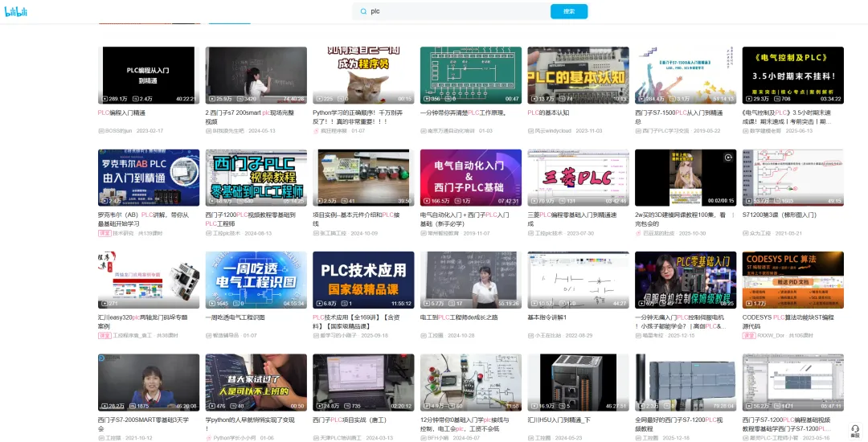Open the 替大家试过了 thumbnail
The width and height of the screenshot is (868, 442).
tap(256, 383)
